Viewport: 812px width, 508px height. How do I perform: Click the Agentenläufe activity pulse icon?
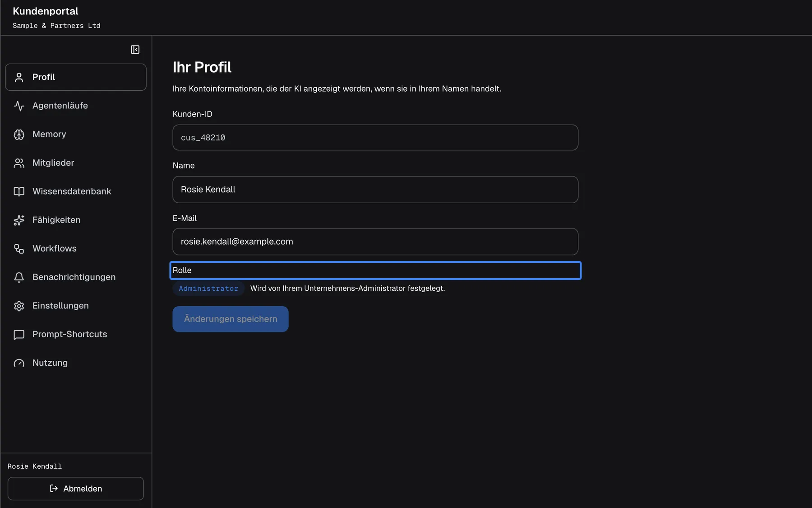click(19, 106)
